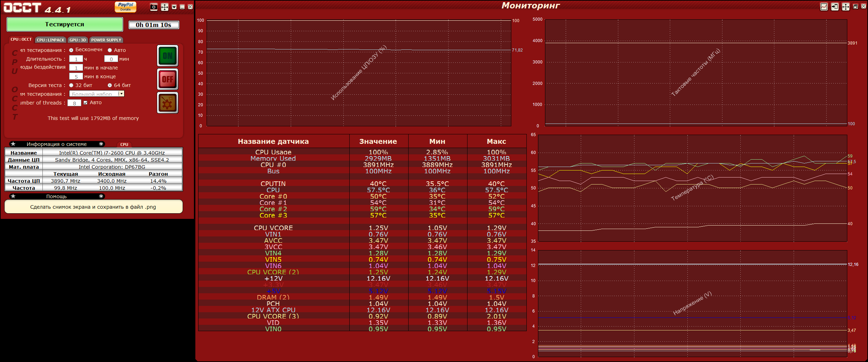Click the Core #0 sensor name
This screenshot has width=868, height=362.
point(273,196)
